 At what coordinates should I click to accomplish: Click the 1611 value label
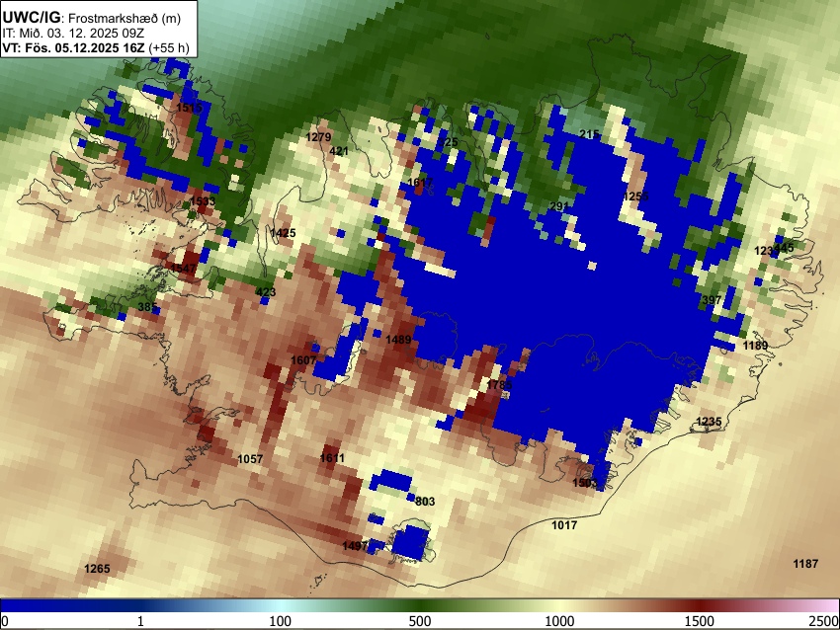click(x=332, y=457)
